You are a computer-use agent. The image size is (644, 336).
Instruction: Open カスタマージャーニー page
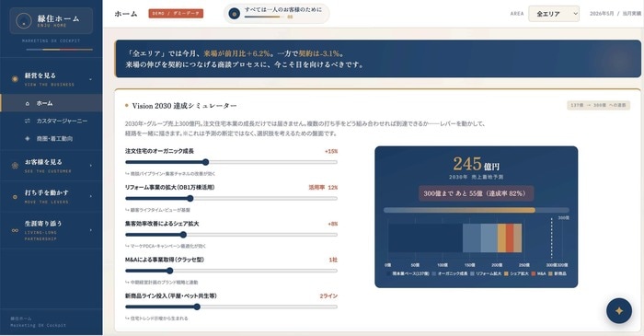tap(52, 122)
